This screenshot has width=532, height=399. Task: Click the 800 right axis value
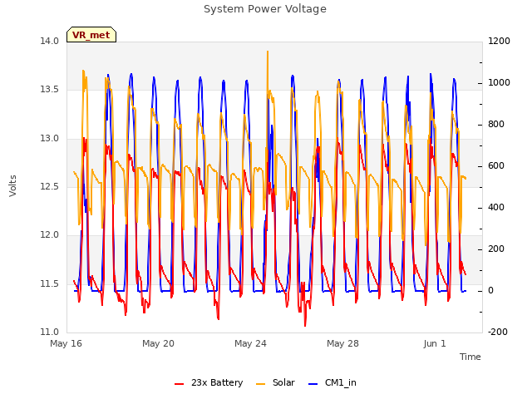(x=496, y=124)
